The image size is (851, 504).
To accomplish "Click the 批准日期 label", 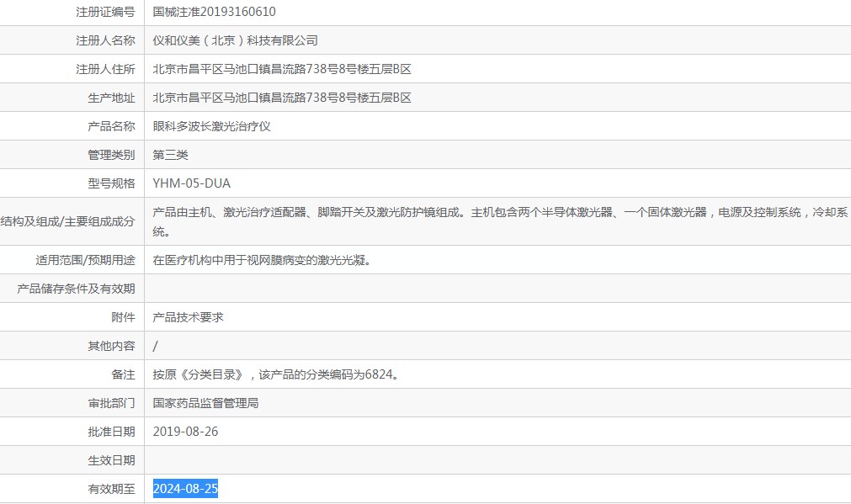I will coord(111,432).
